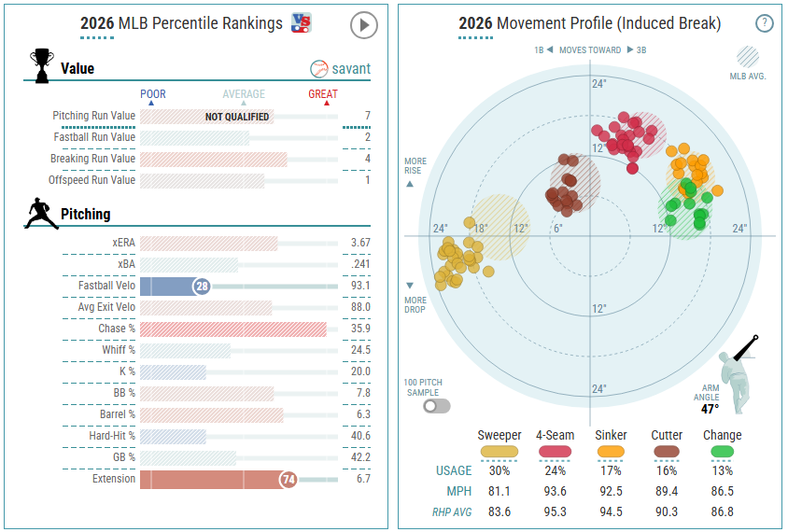The width and height of the screenshot is (788, 532).
Task: Click the pitcher silhouette Pitching icon
Action: (x=41, y=214)
